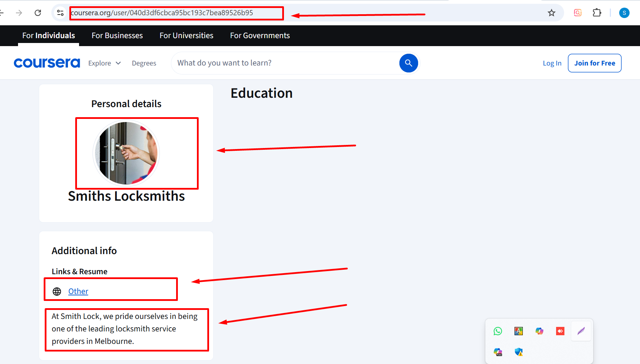Click the Join for Free button
The width and height of the screenshot is (640, 364).
pyautogui.click(x=595, y=63)
